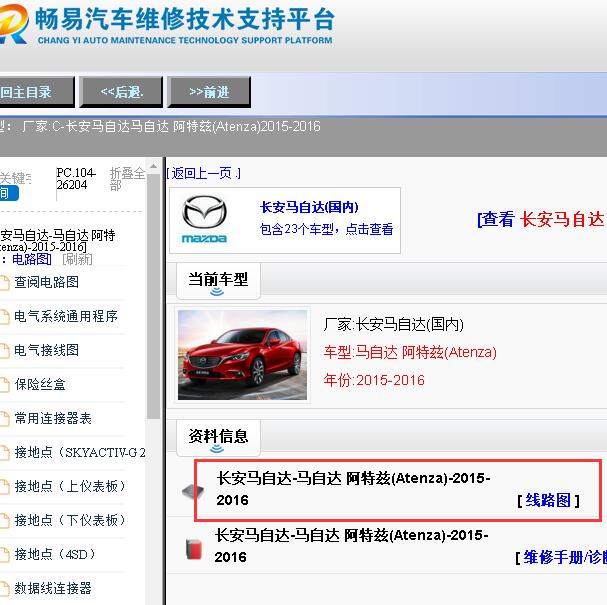Click the 查看 长安马自达 link

click(x=541, y=219)
